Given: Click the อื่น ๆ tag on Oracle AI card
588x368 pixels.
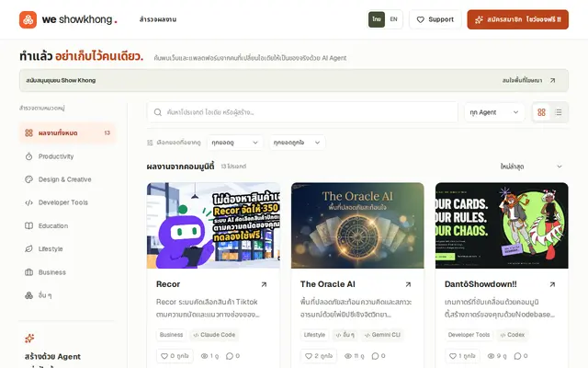Looking at the screenshot, I should tap(345, 335).
